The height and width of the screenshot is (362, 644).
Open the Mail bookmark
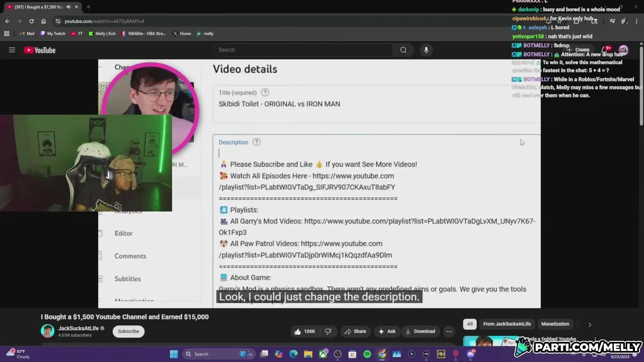[27, 34]
